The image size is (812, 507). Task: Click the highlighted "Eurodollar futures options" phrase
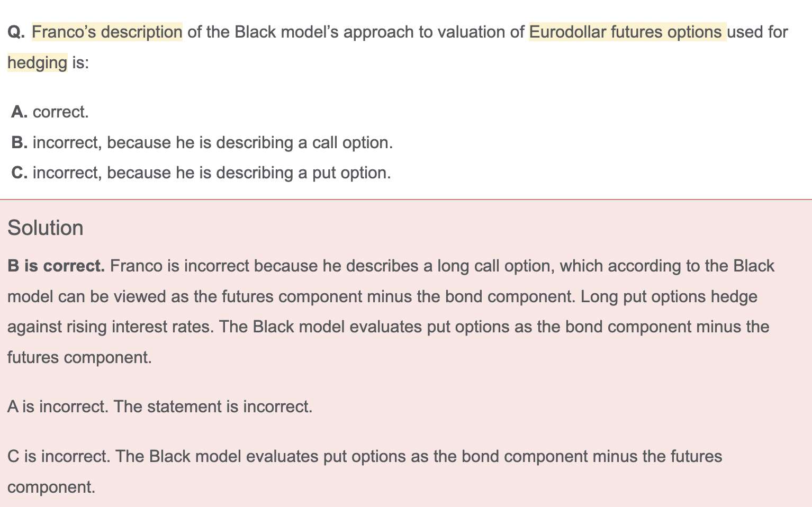[x=627, y=32]
